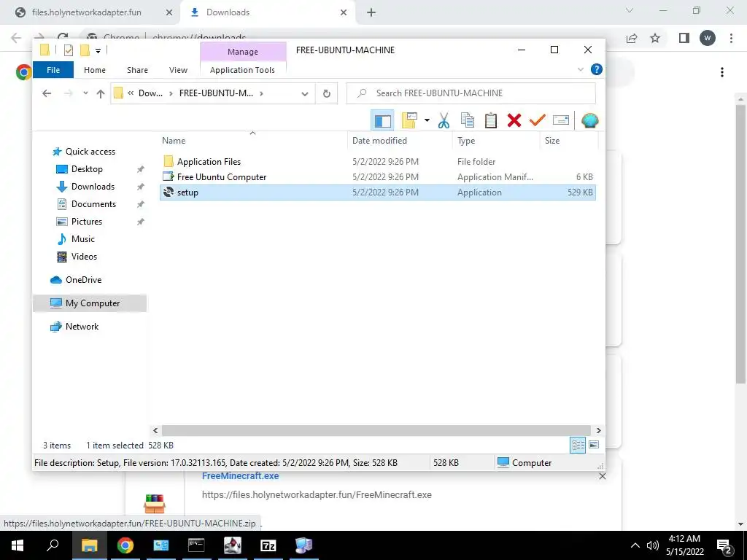Toggle the navigation pane toolbar button
The width and height of the screenshot is (747, 560).
[x=382, y=120]
